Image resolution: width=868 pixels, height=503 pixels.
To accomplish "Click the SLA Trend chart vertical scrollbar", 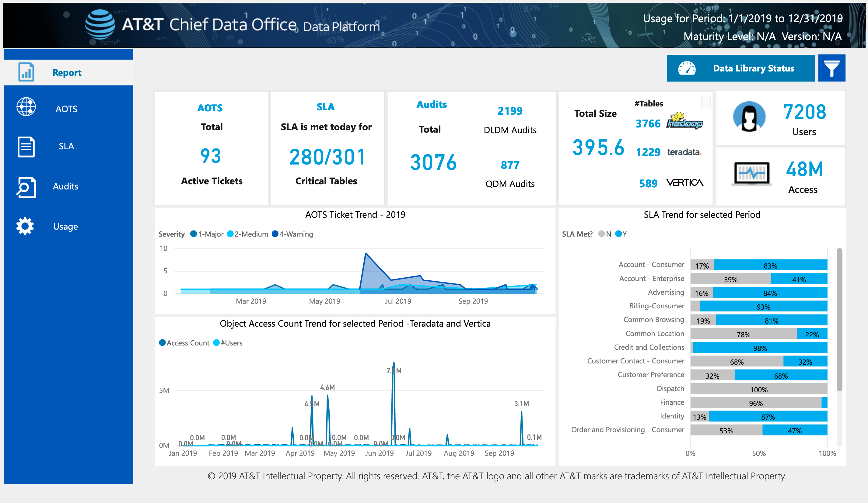I will pyautogui.click(x=839, y=320).
